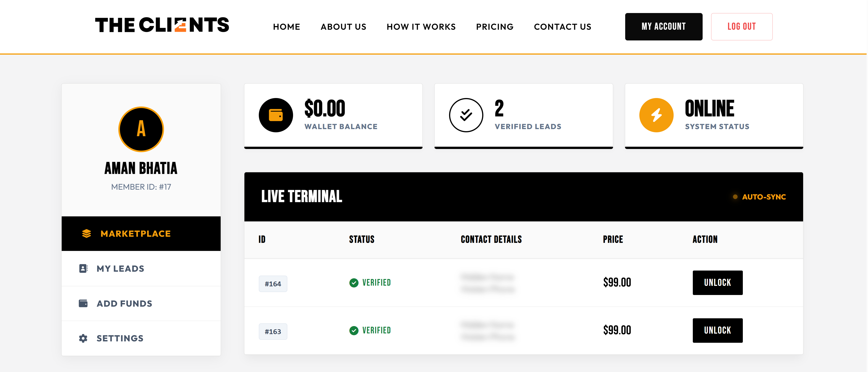Unlock lead #164
Viewport: 868px width, 372px height.
(x=717, y=283)
